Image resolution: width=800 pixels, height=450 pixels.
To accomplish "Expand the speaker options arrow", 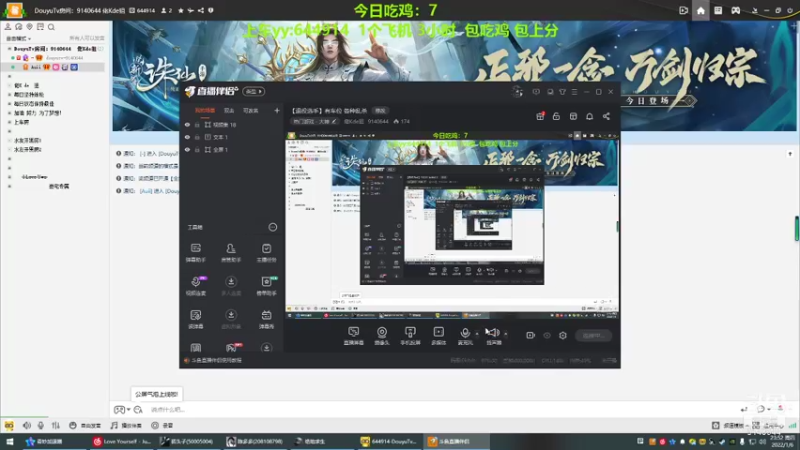I will [x=506, y=334].
